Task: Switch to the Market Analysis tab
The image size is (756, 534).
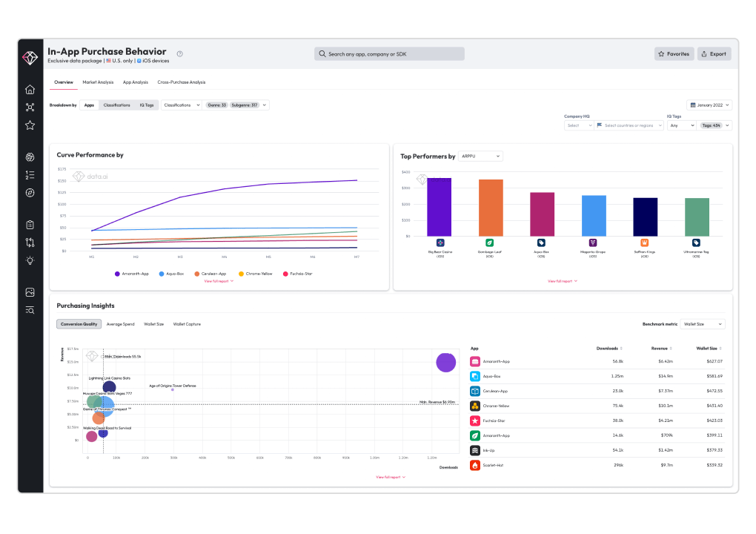Action: [98, 82]
